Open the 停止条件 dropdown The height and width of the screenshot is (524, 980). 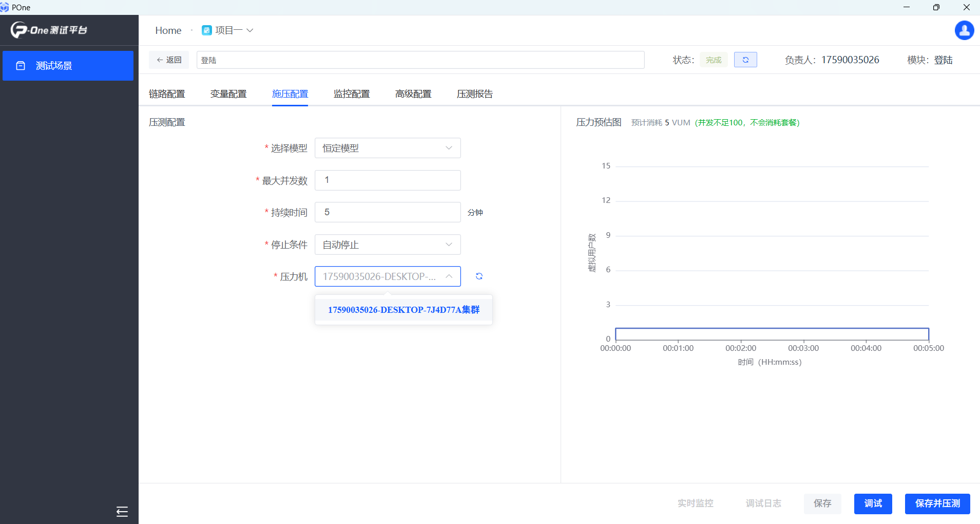pos(387,245)
